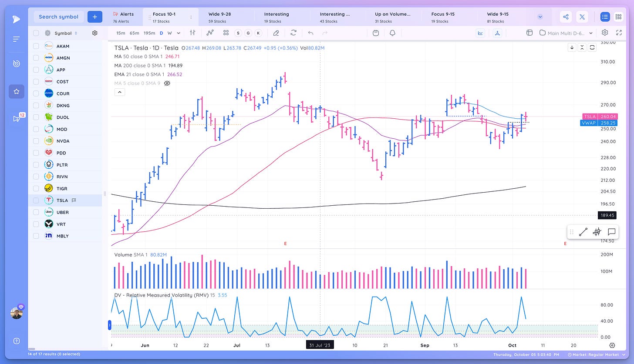Viewport: 634px width, 364px height.
Task: Undo the last chart action
Action: pyautogui.click(x=310, y=33)
